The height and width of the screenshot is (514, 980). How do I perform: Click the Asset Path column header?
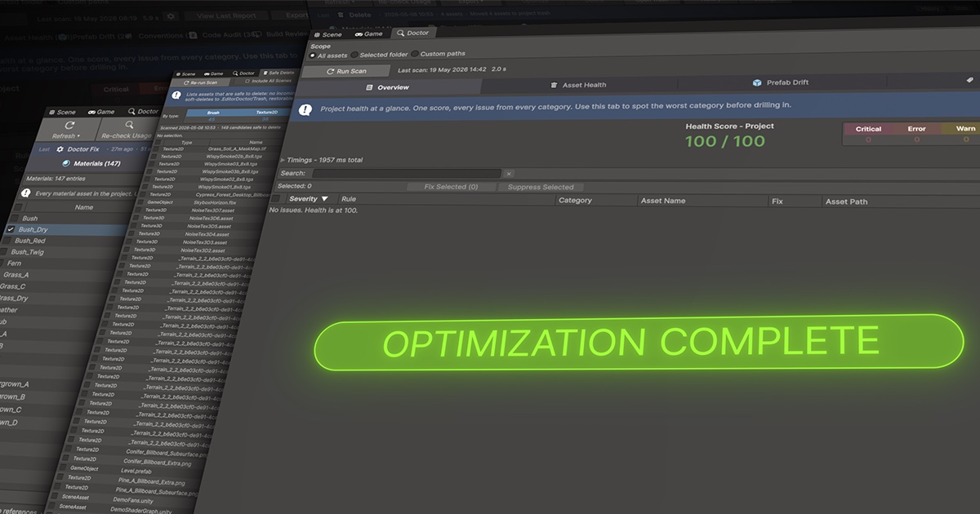coord(846,202)
